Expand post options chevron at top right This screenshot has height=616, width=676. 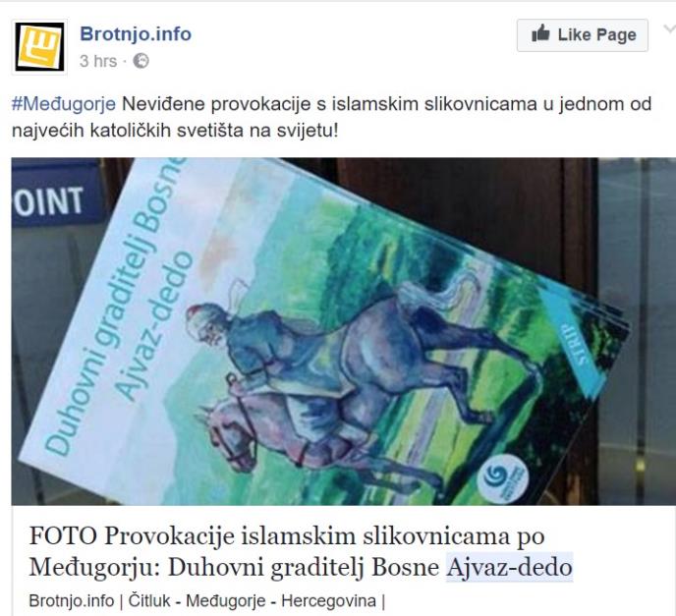tap(669, 29)
